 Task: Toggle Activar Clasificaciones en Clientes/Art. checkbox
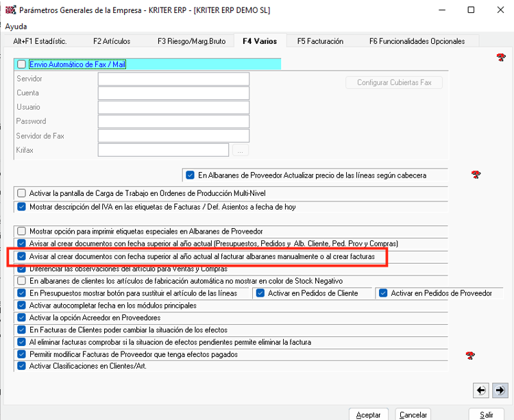22,366
